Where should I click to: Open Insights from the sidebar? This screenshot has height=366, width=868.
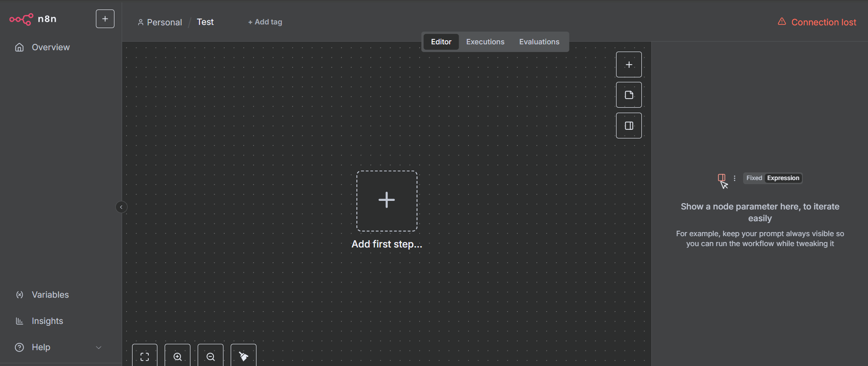click(47, 321)
